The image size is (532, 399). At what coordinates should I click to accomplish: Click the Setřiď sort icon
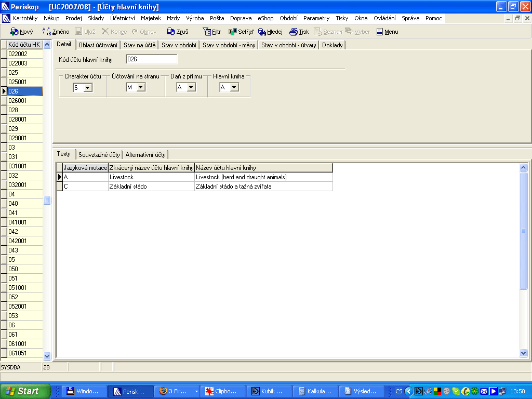tap(232, 32)
